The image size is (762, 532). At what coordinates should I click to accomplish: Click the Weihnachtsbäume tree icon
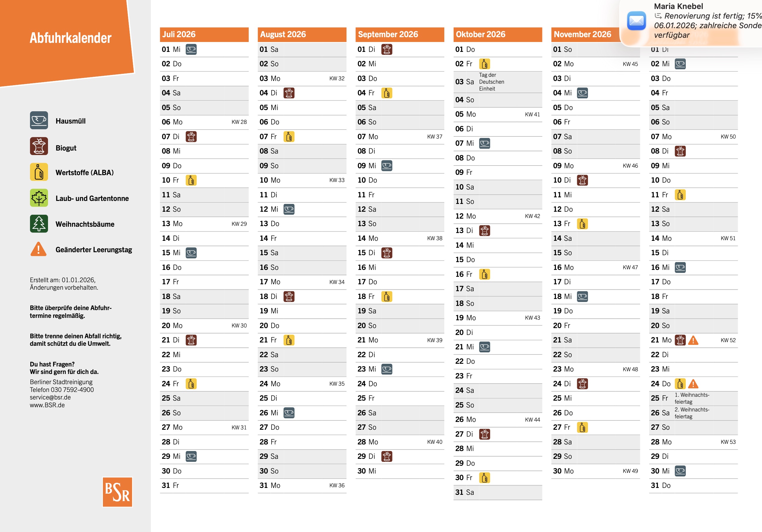[x=39, y=224]
